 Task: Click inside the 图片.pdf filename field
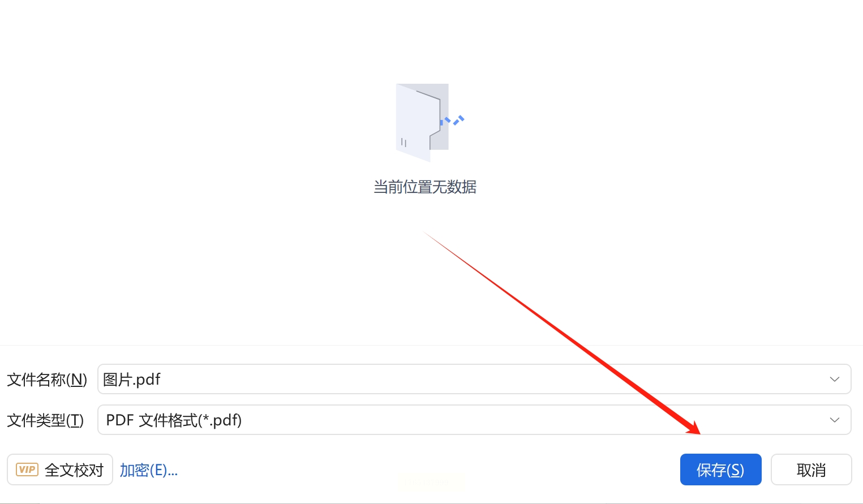pos(474,379)
